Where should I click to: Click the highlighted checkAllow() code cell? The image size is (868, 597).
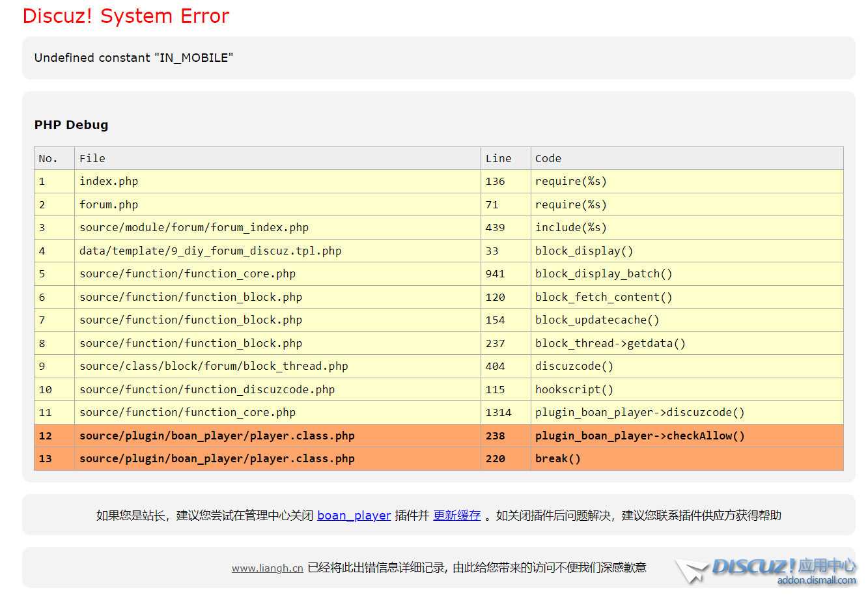click(639, 436)
